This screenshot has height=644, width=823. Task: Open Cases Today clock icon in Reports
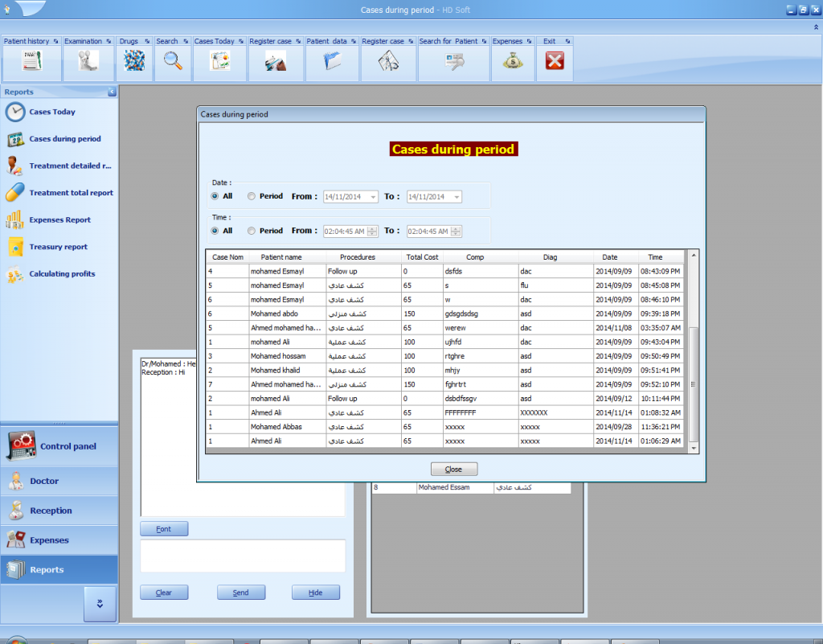click(x=15, y=112)
